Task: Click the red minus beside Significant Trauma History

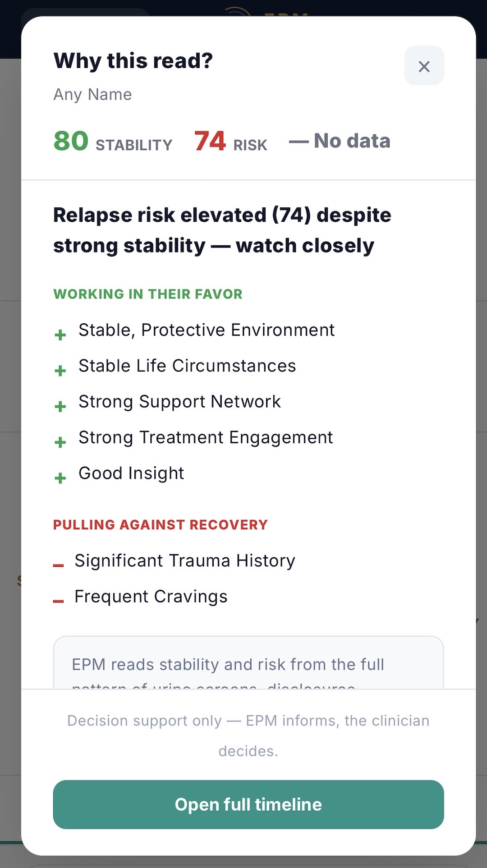Action: click(58, 565)
